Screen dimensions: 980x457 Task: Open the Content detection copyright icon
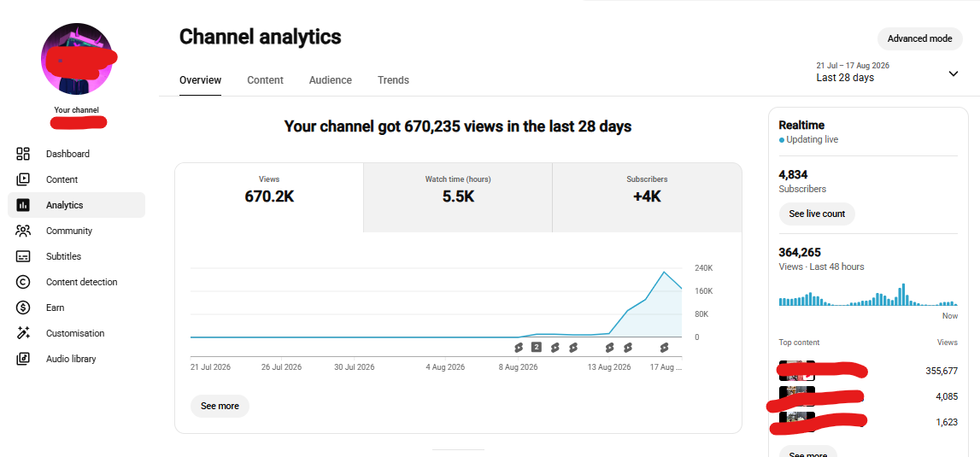tap(23, 282)
